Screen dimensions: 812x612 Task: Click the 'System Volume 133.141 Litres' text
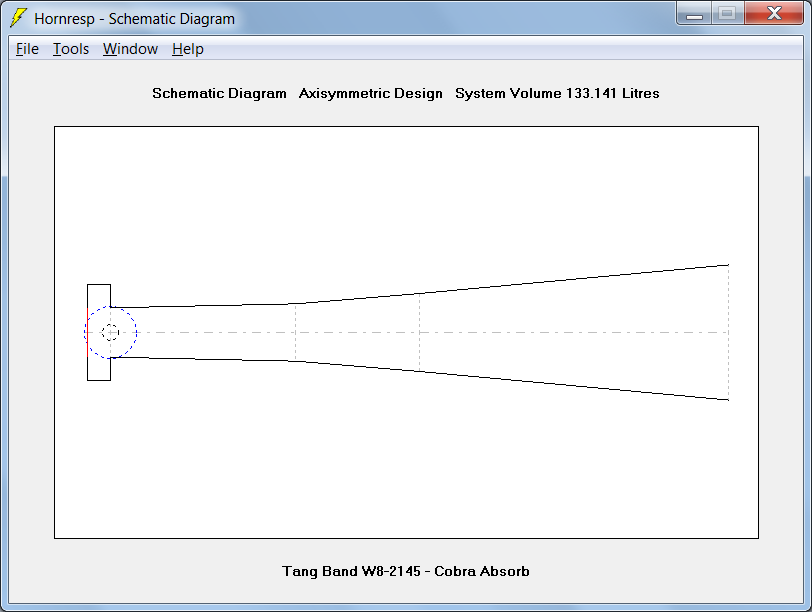pyautogui.click(x=557, y=93)
